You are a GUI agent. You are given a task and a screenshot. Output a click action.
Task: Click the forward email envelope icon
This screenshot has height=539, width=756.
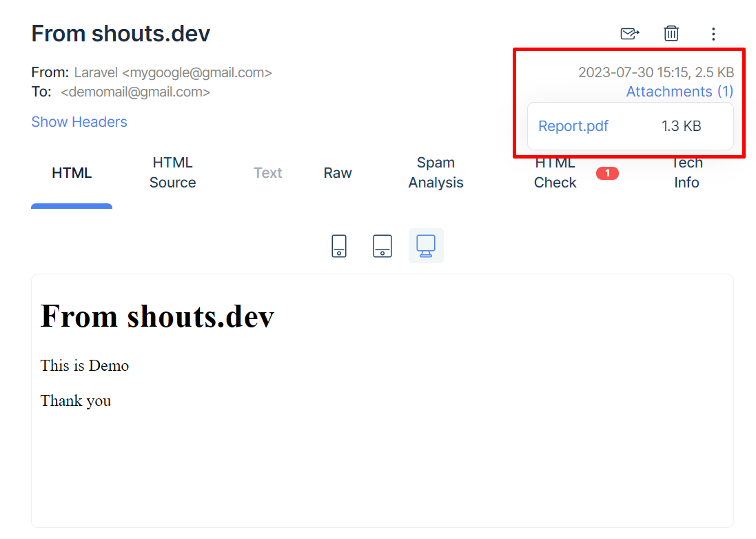tap(630, 34)
